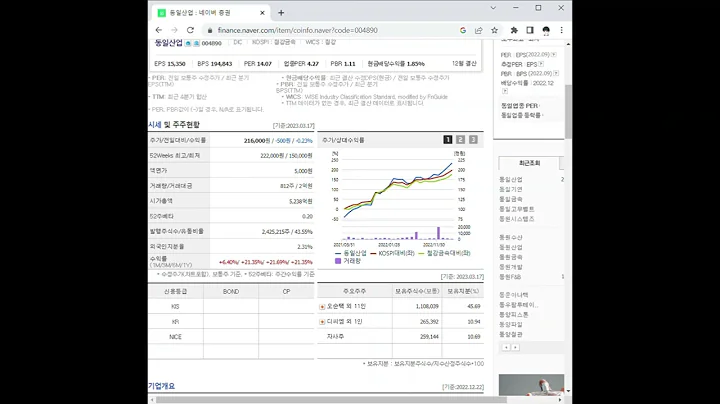Click the horizontal scrollbar at page bottom

pyautogui.click(x=331, y=400)
